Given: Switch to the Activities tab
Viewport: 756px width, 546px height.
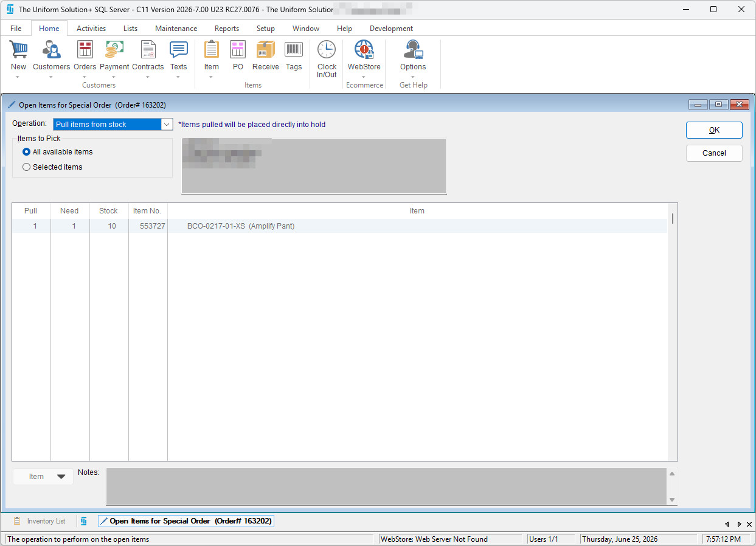Looking at the screenshot, I should (x=91, y=29).
